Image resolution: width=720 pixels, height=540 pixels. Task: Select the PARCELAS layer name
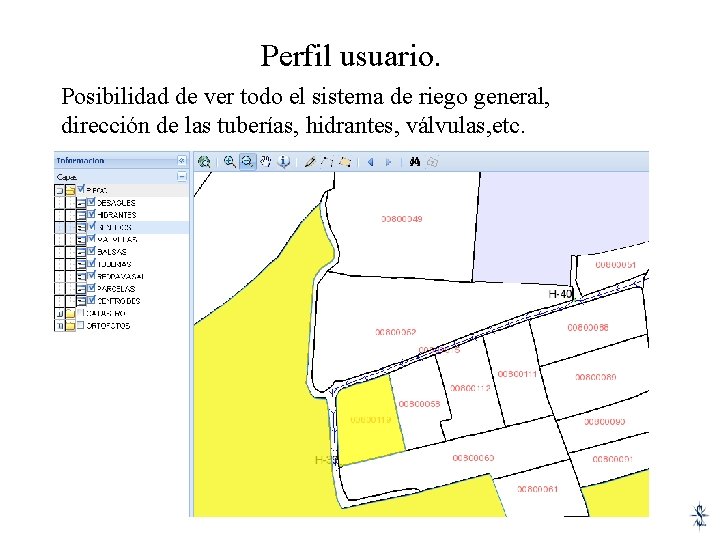tap(116, 289)
